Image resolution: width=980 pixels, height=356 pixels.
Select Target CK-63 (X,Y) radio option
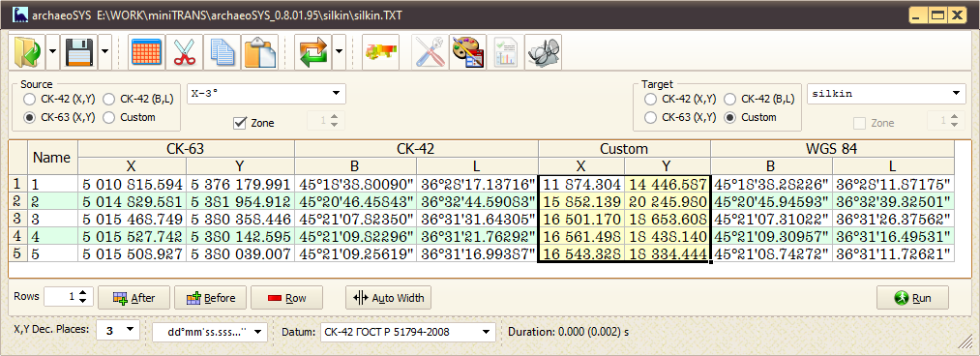(x=680, y=117)
